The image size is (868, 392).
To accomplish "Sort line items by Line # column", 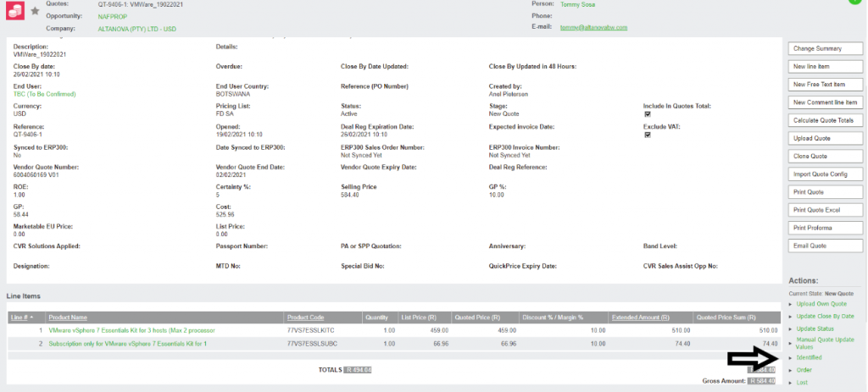I will coord(23,317).
